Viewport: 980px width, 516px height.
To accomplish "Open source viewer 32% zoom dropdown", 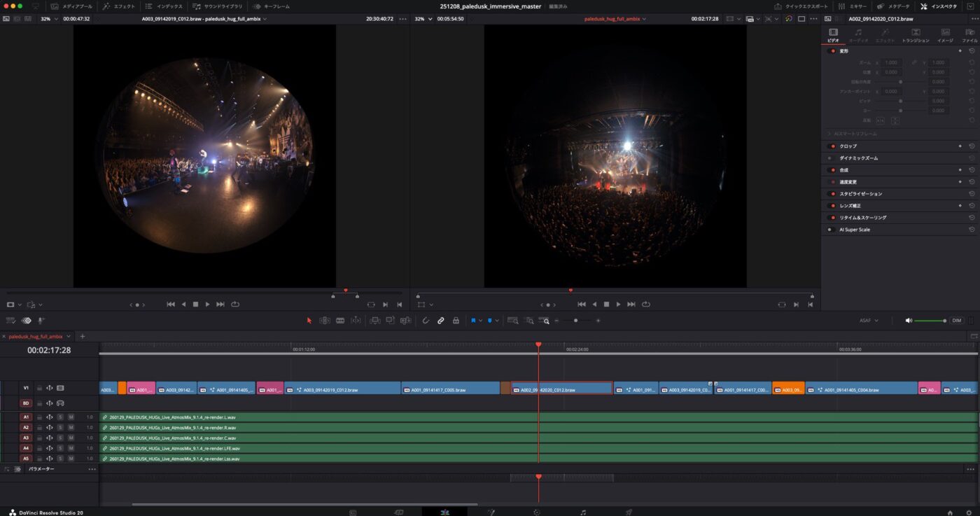I will [48, 19].
